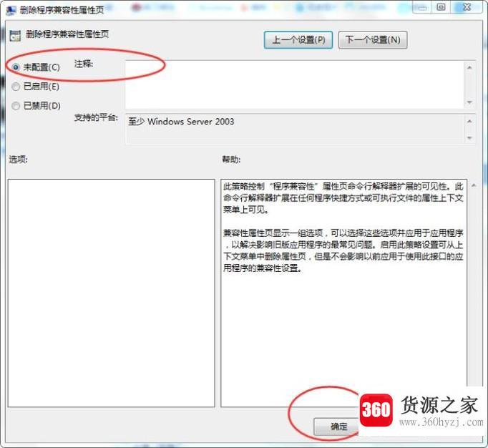Click the policy icon beside 删除程序兼容性属性页 heading
This screenshot has height=448, width=488.
pyautogui.click(x=15, y=36)
